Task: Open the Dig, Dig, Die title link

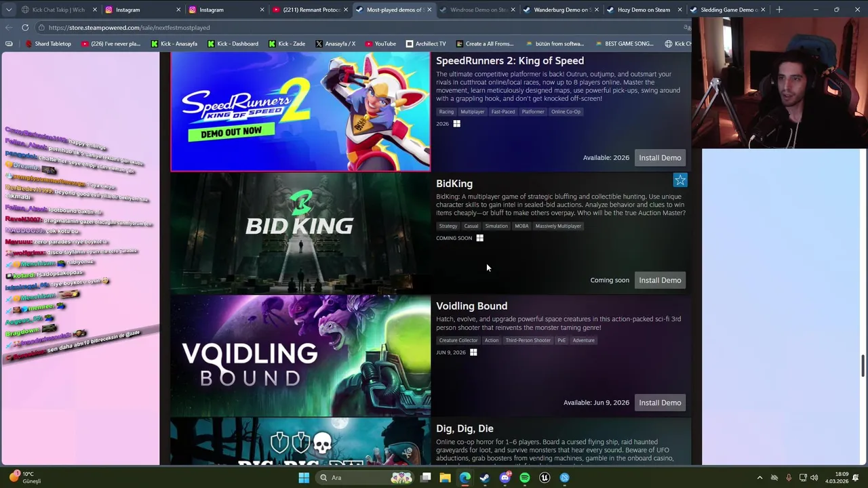Action: point(465,428)
